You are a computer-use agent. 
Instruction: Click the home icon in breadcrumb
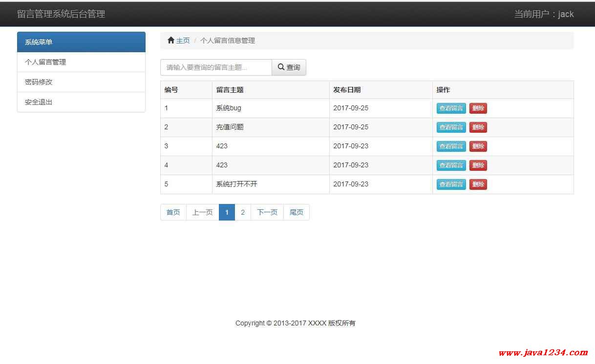pyautogui.click(x=170, y=40)
